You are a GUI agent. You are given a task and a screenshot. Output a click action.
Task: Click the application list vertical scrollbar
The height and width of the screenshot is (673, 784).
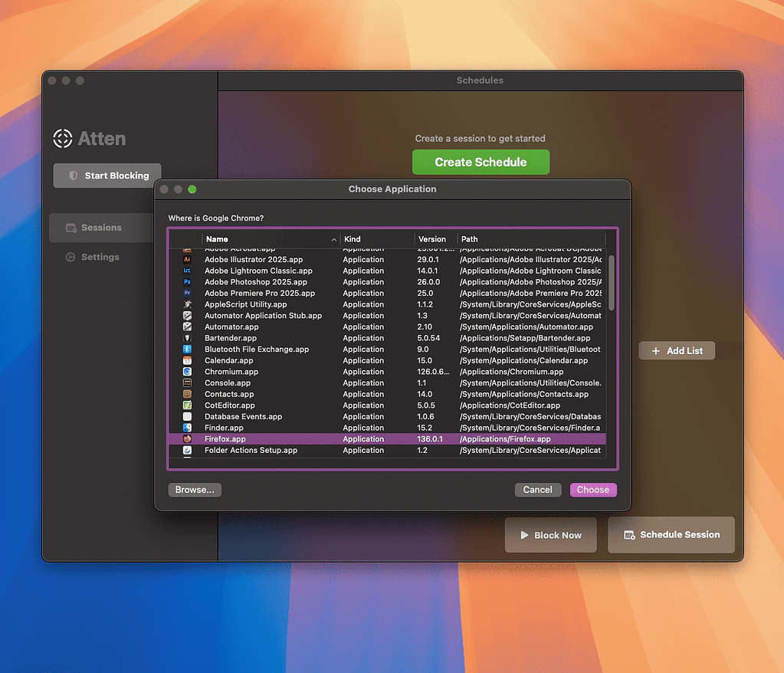(611, 282)
